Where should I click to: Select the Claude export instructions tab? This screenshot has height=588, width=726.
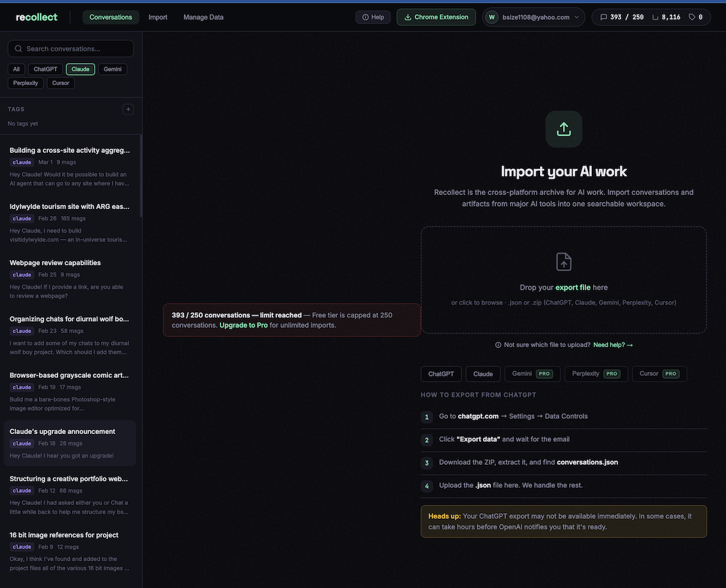click(483, 374)
